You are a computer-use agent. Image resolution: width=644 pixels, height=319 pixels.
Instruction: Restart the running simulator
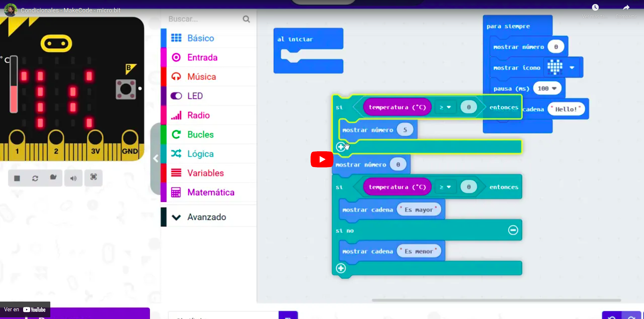[x=35, y=178]
